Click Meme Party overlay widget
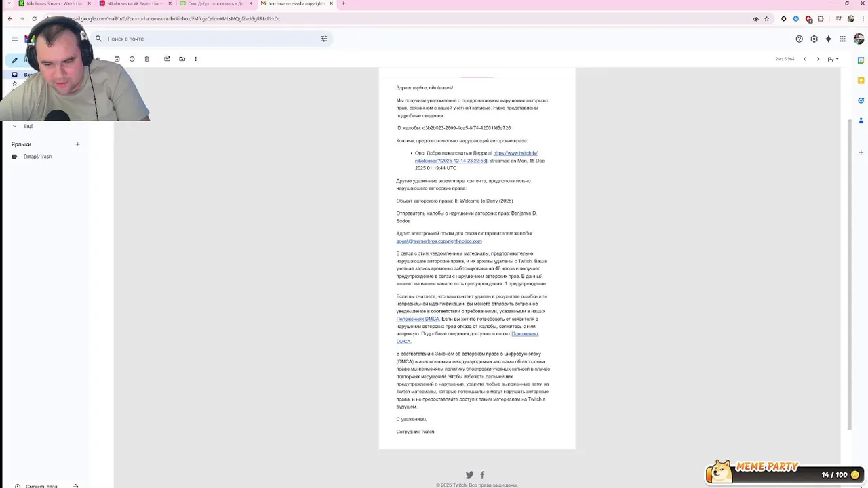The width and height of the screenshot is (868, 488). [785, 472]
